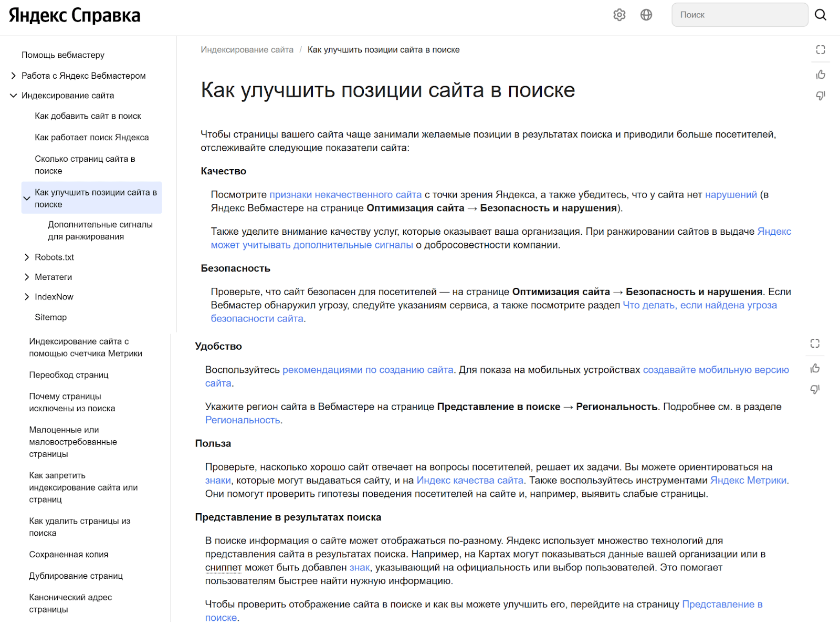Click the lower thumbs-down icon near Удобство
This screenshot has width=840, height=624.
(x=815, y=389)
